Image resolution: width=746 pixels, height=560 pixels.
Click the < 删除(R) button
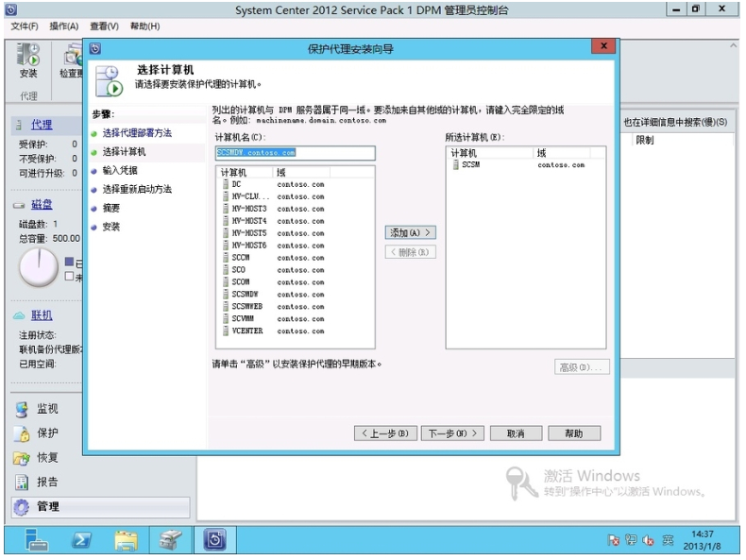(410, 252)
